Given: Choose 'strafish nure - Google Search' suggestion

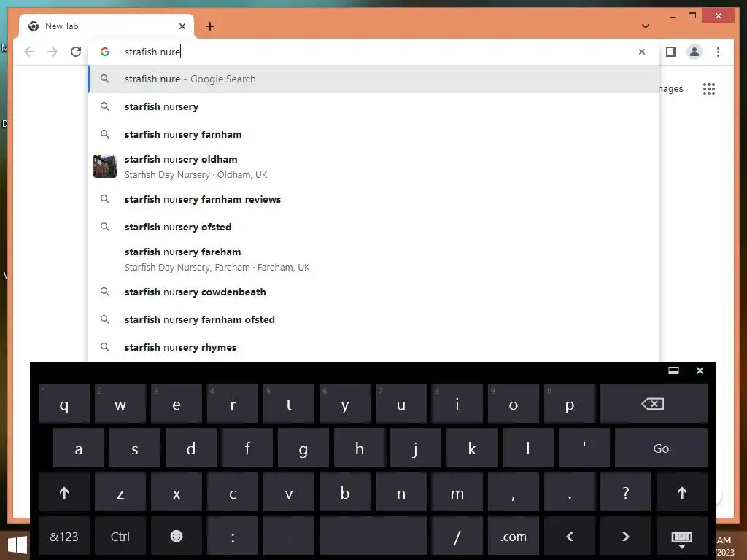Looking at the screenshot, I should [x=374, y=79].
